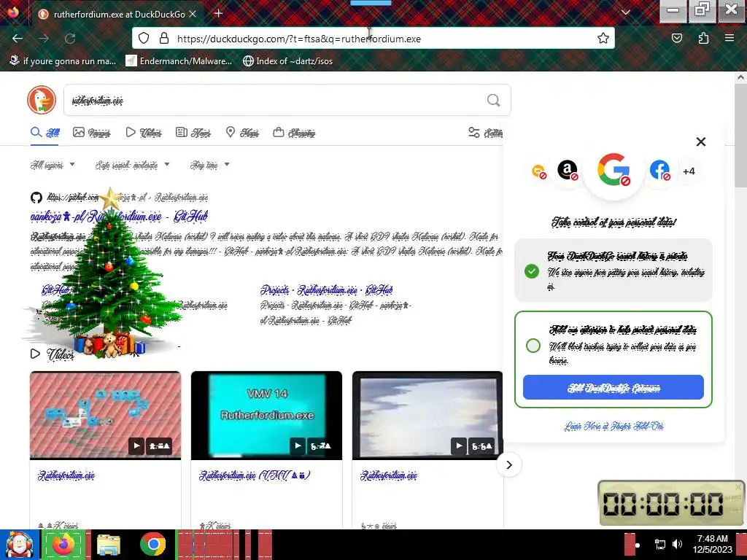Expand the Safe search moderate dropdown

(133, 165)
